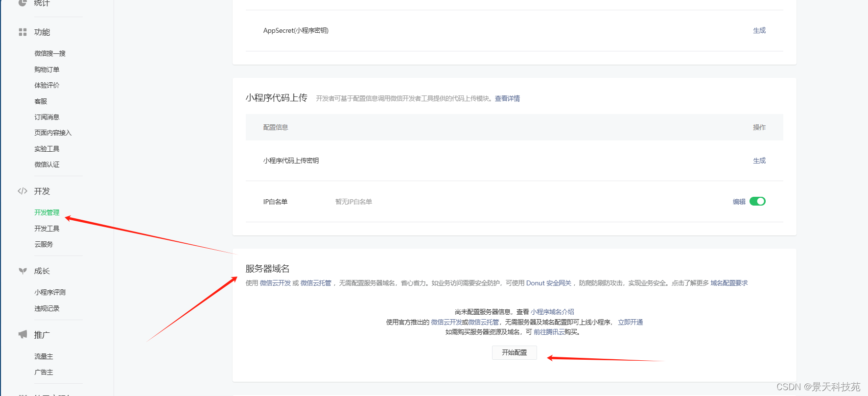Viewport: 868px width, 396px height.
Task: Select 开发管理 in sidebar
Action: point(47,212)
